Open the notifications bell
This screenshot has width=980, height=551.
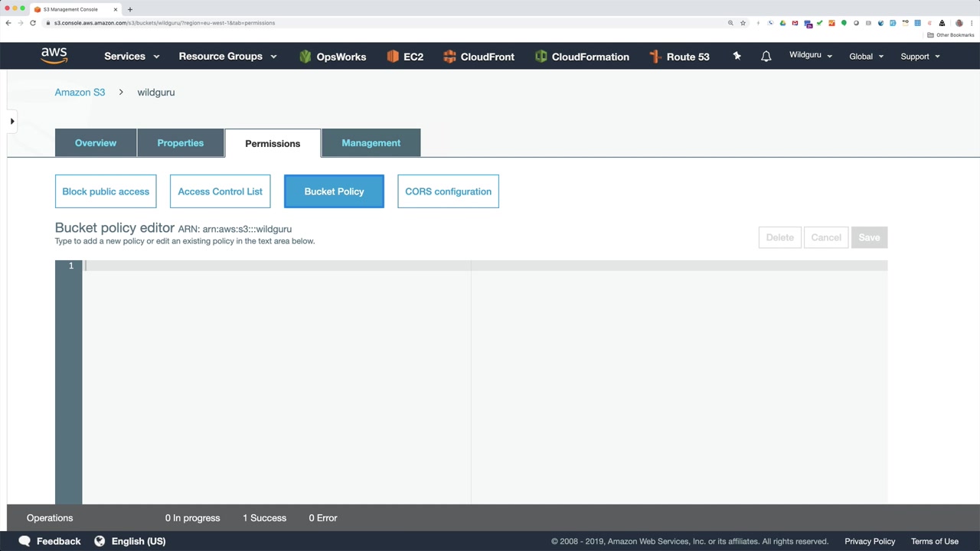point(766,57)
